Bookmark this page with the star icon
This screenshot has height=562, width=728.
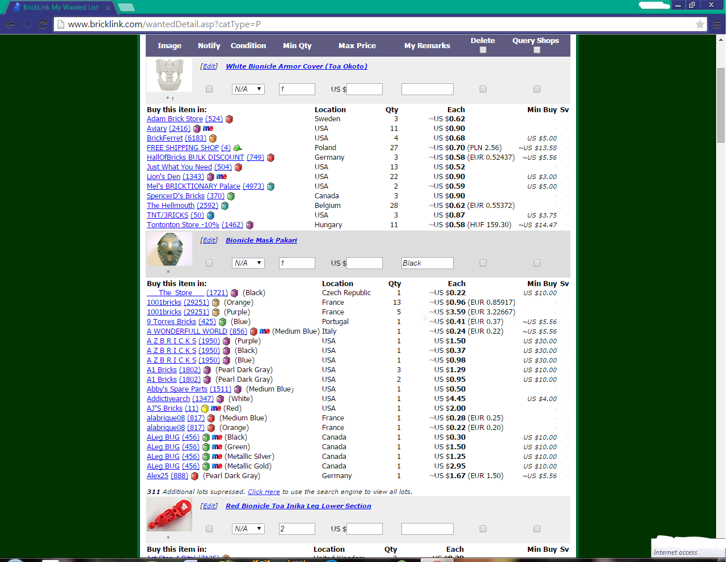tap(700, 24)
